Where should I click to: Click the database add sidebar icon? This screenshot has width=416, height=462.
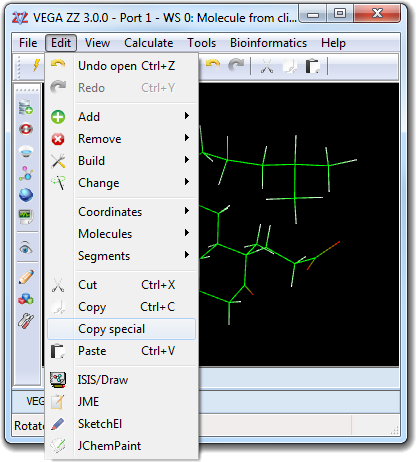click(26, 107)
